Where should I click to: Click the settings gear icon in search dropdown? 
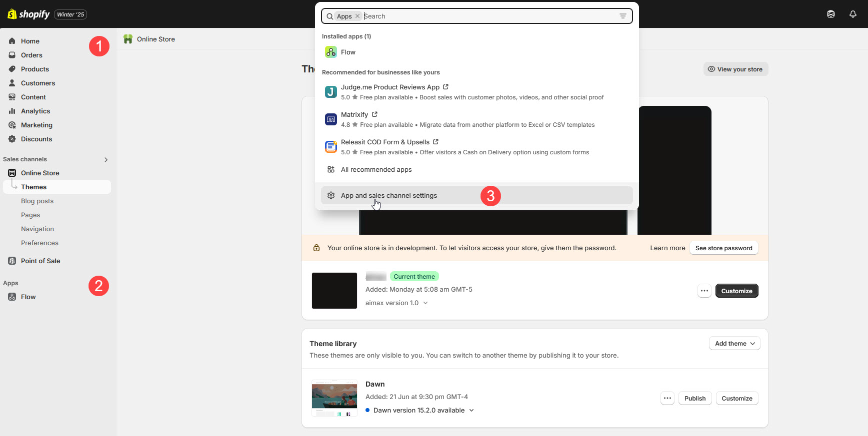coord(331,195)
